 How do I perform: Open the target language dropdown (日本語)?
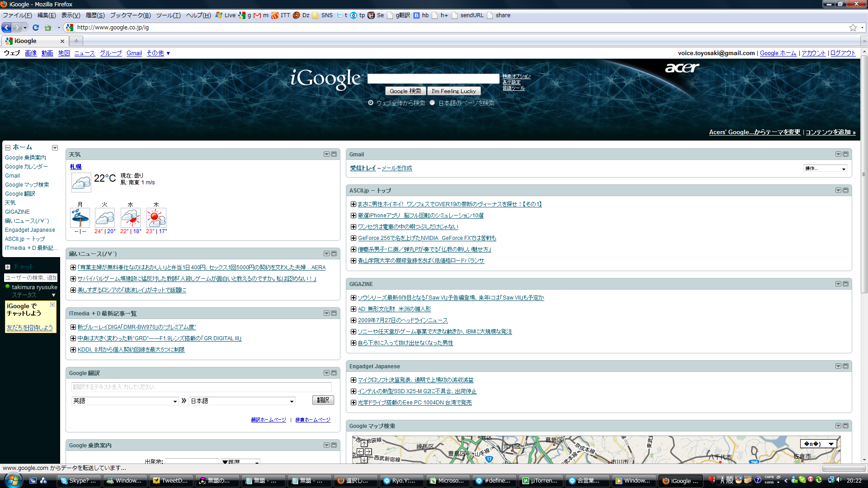[x=242, y=401]
